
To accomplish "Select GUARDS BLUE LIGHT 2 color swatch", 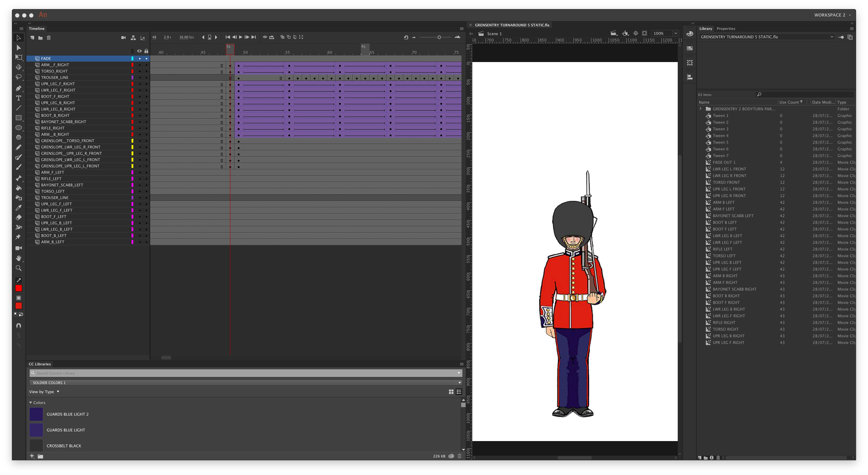I will [x=36, y=414].
